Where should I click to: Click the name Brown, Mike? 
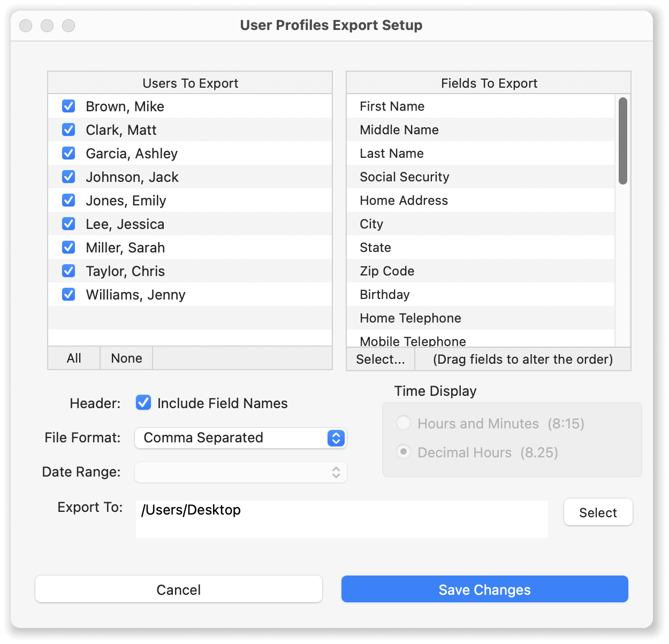tap(125, 106)
